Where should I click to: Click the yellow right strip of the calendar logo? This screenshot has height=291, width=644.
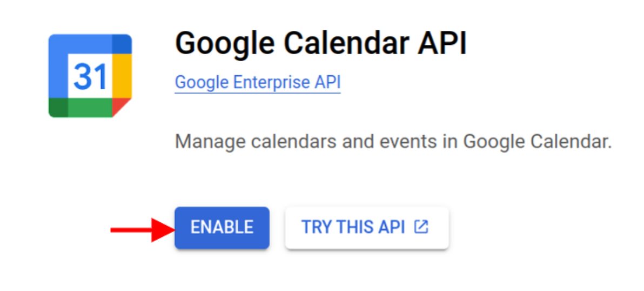point(122,76)
